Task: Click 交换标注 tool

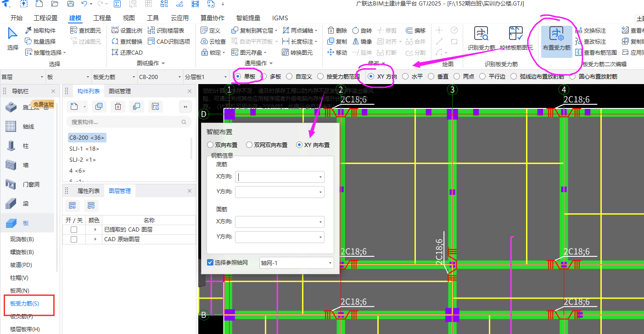Action: (590, 30)
